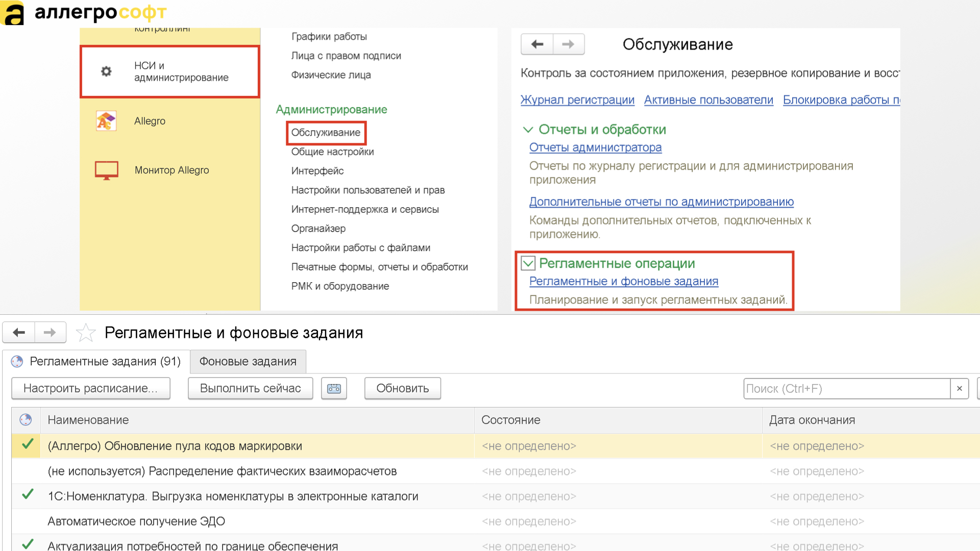Image resolution: width=980 pixels, height=551 pixels.
Task: Click the restore default schedule icon on toolbar
Action: pos(334,388)
